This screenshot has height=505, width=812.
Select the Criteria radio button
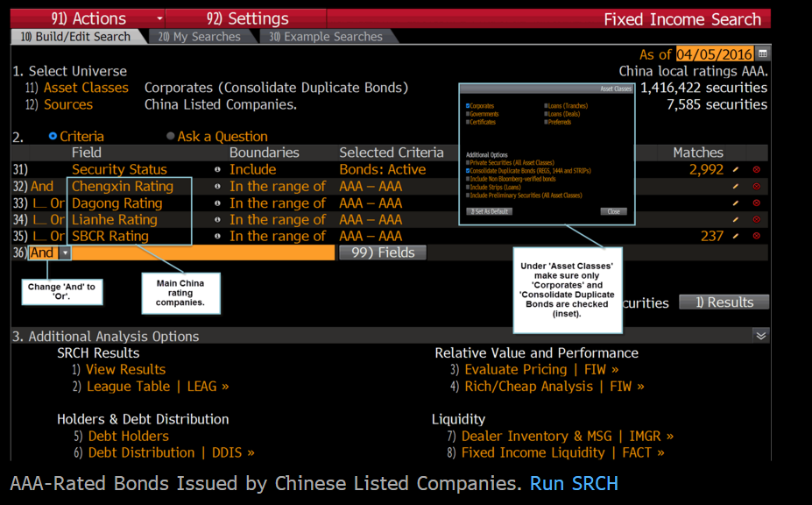[53, 136]
